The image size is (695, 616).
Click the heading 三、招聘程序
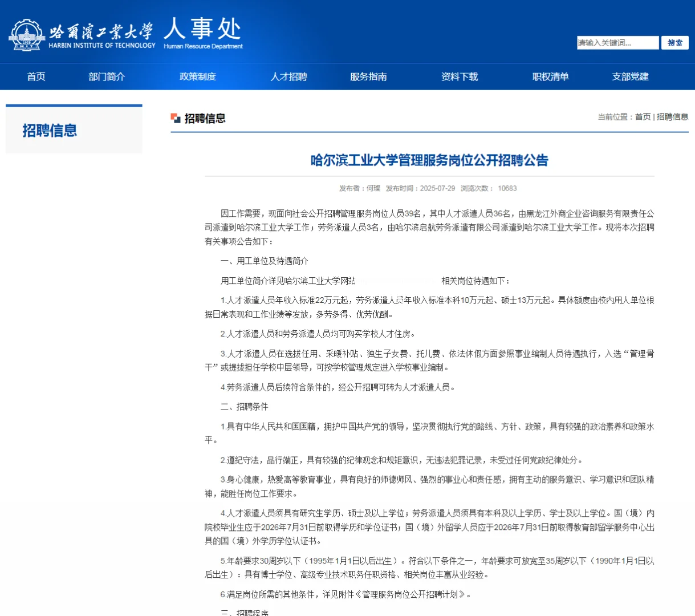tap(245, 612)
